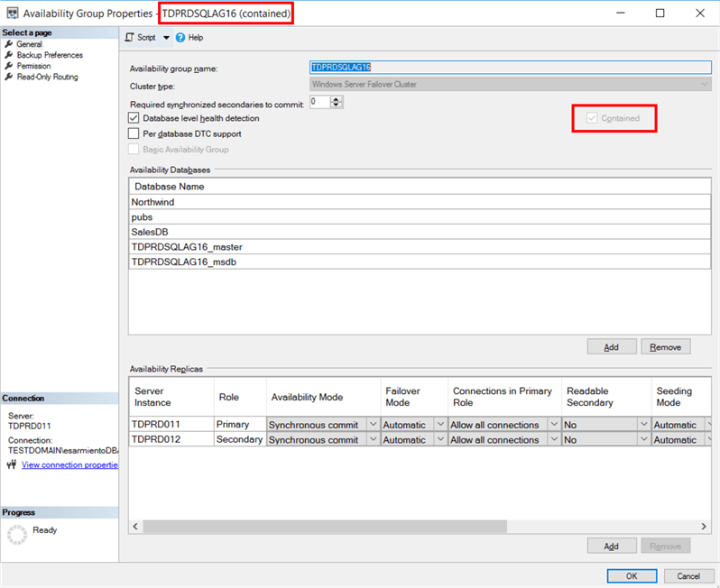Click the Script toolbar icon
720x588 pixels.
[x=130, y=37]
